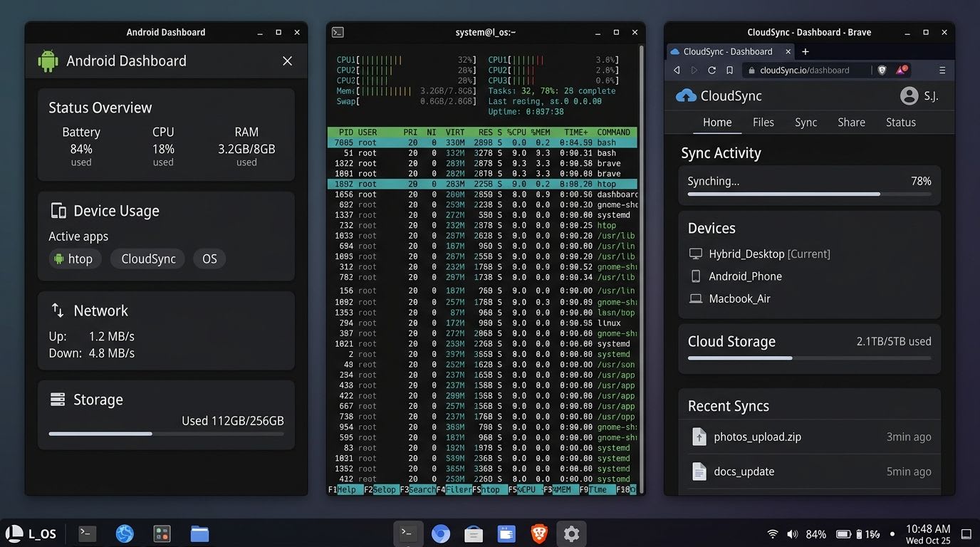Bookmark the page with the bookmark icon

click(x=729, y=70)
